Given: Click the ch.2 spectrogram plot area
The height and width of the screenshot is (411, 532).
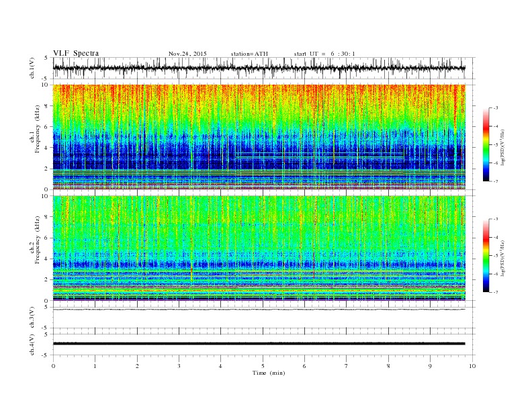Looking at the screenshot, I should pos(259,248).
